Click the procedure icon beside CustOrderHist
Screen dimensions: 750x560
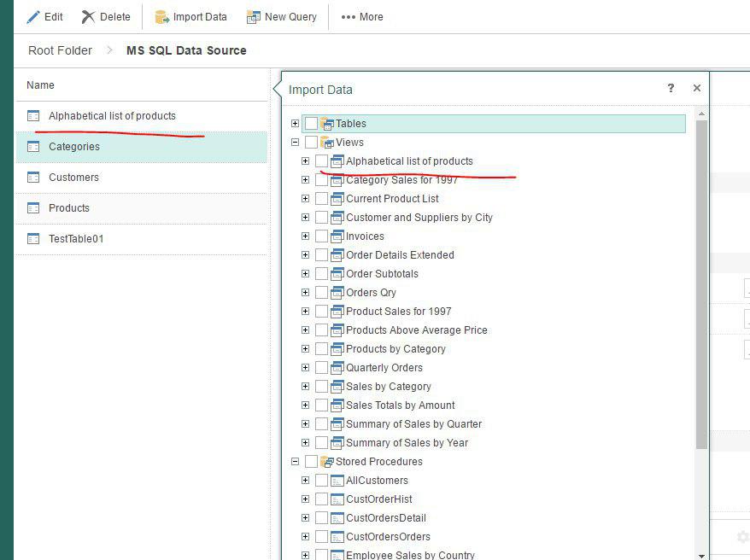pyautogui.click(x=337, y=499)
